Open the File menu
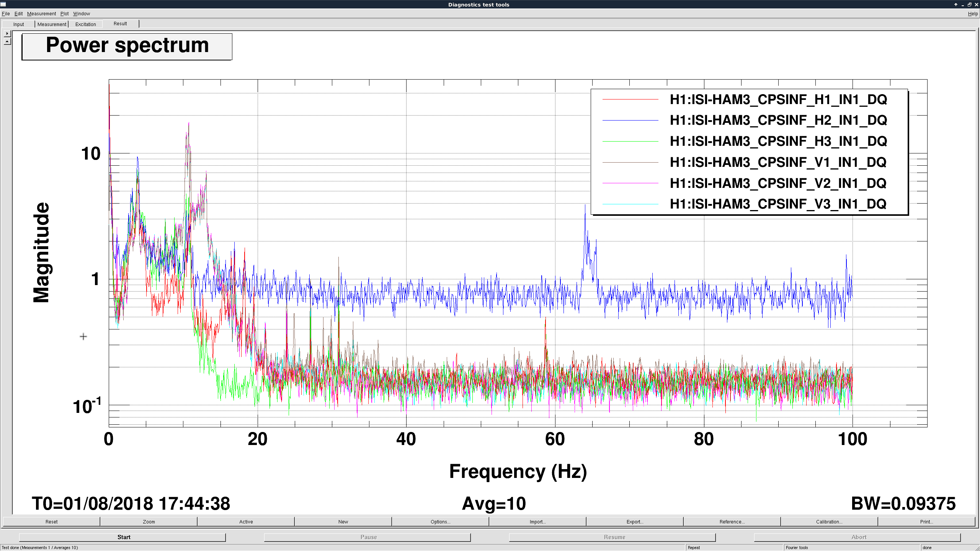Viewport: 980px width, 551px height. pos(6,14)
